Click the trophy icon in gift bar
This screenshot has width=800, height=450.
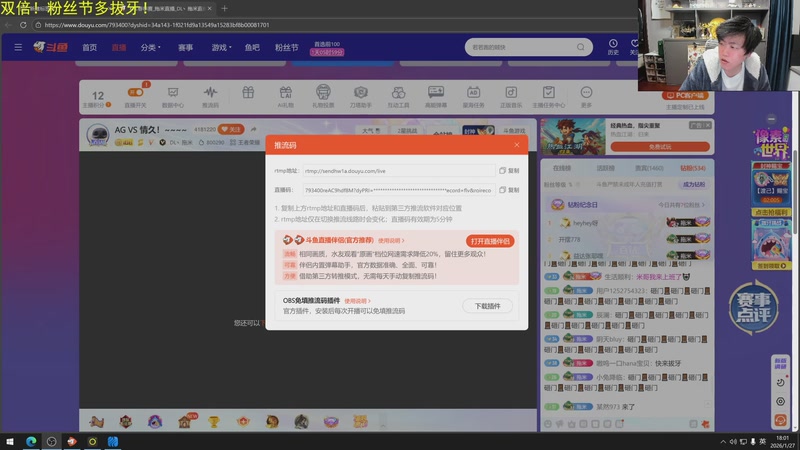coord(214,421)
